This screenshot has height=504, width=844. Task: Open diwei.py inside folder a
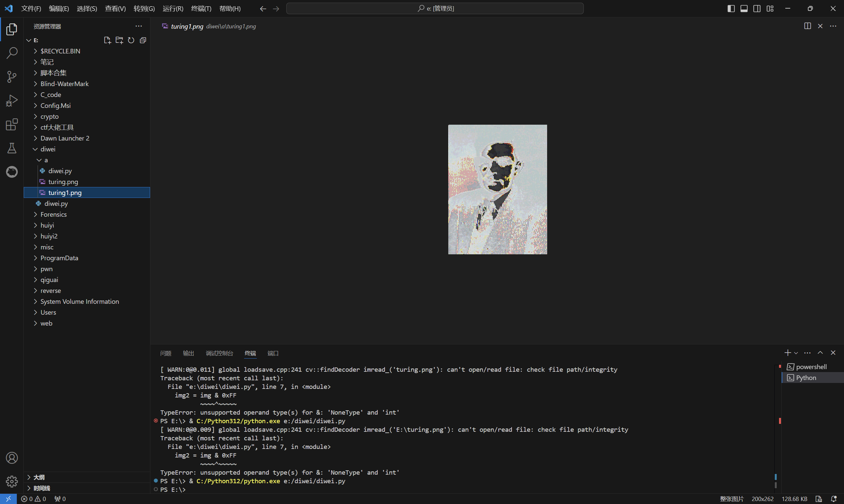tap(87, 171)
